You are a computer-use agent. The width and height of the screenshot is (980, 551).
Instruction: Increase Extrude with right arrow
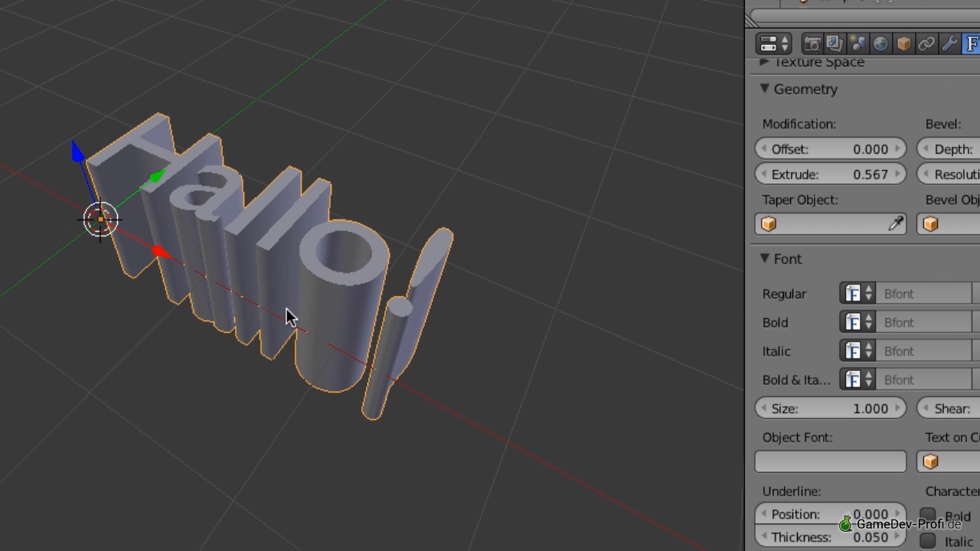pos(898,174)
